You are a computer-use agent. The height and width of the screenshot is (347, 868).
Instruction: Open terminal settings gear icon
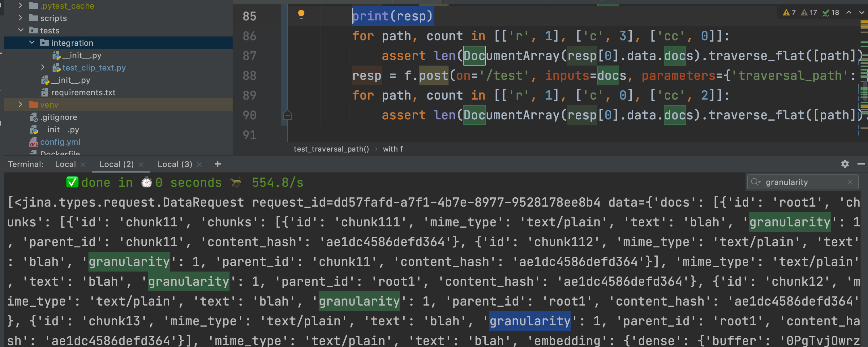click(x=845, y=164)
